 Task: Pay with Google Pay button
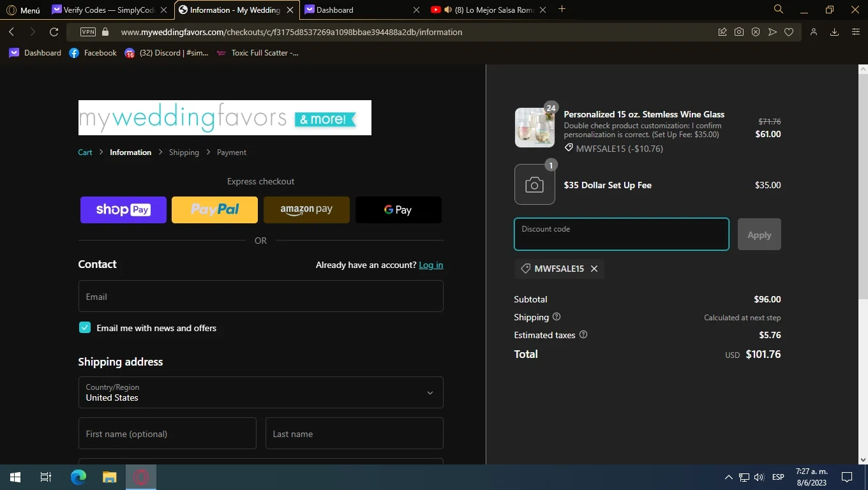pos(398,210)
